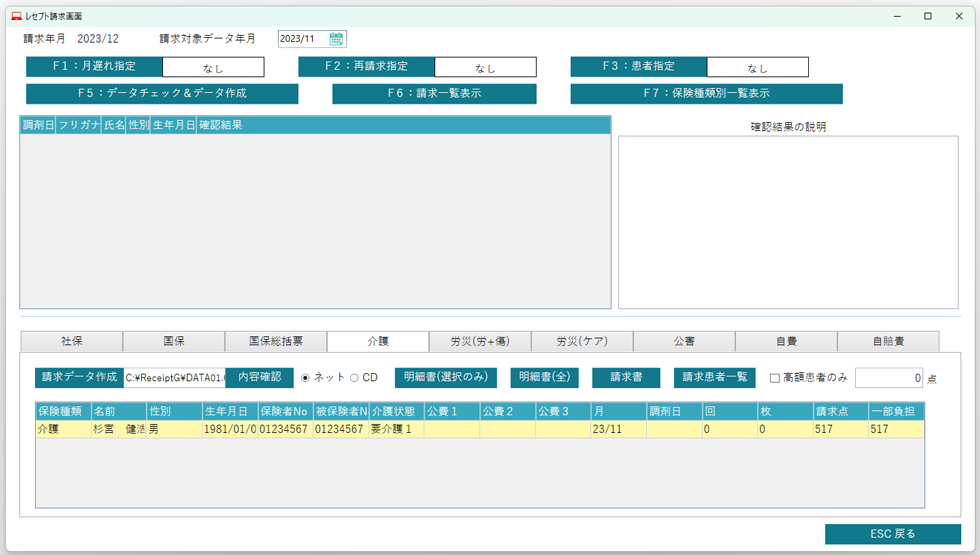Click ESC 戻る to go back
980x555 pixels.
point(892,534)
